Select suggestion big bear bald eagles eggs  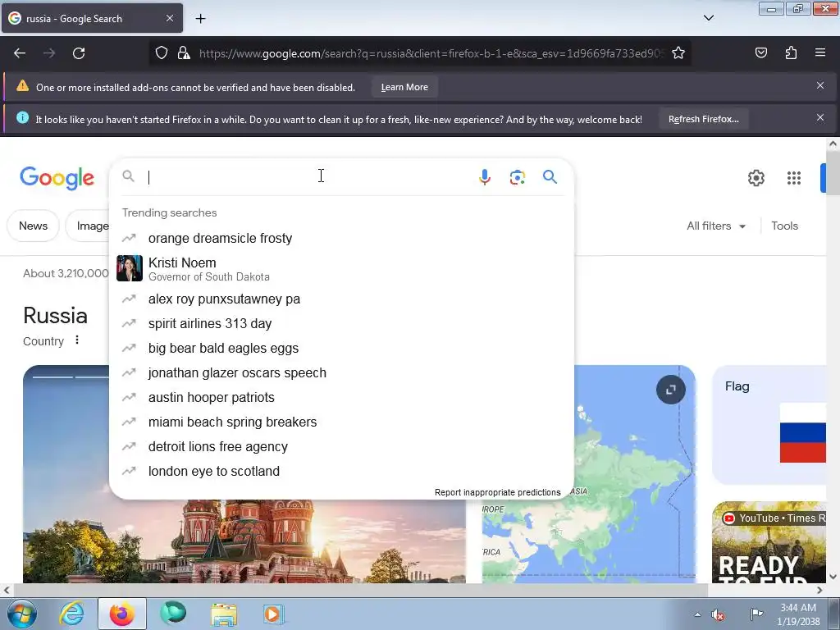pyautogui.click(x=340, y=348)
